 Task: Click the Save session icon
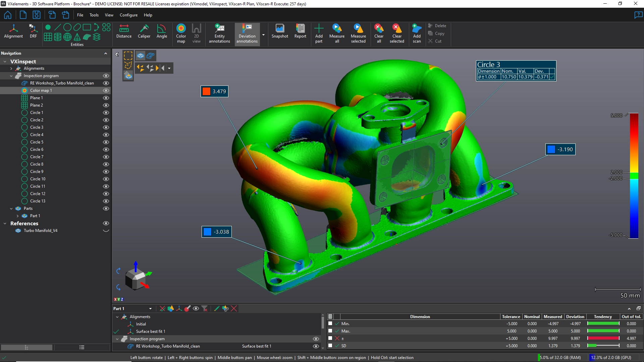[x=37, y=15]
